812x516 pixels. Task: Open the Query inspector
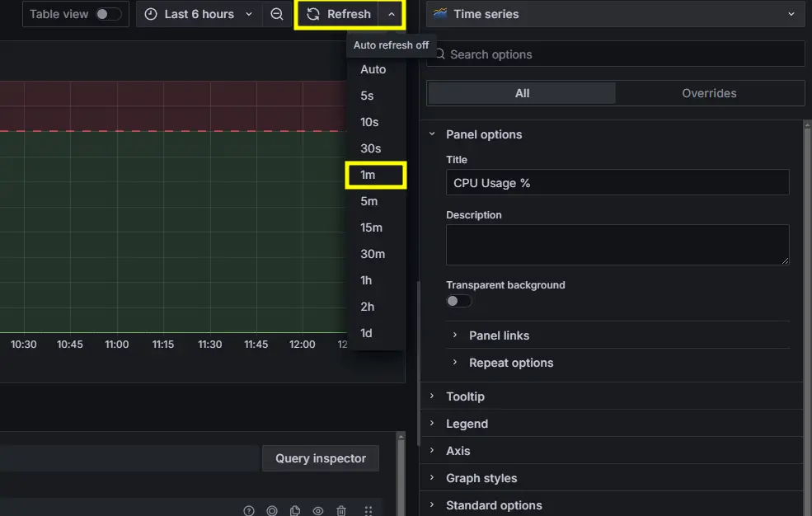coord(321,458)
